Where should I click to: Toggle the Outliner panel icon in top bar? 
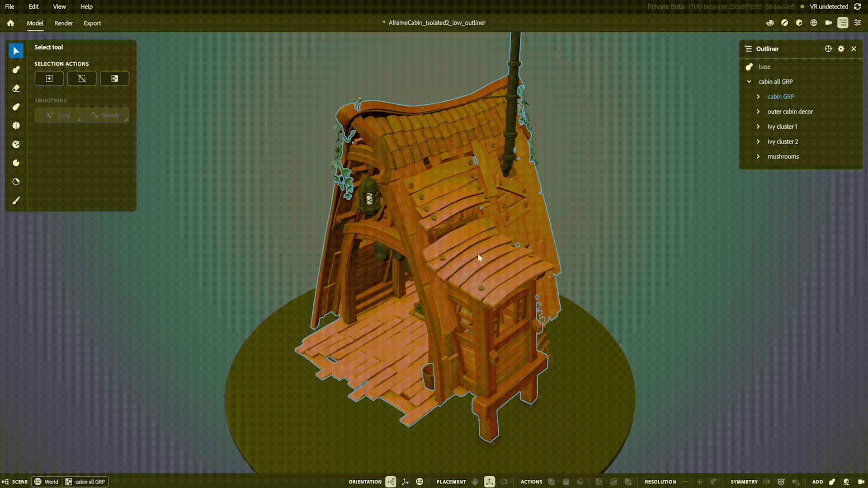point(843,23)
